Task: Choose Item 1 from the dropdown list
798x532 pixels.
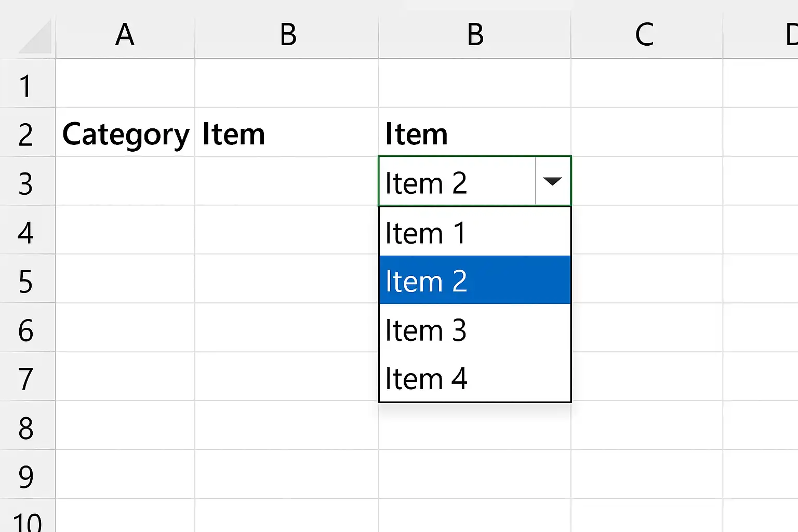Action: click(x=475, y=232)
